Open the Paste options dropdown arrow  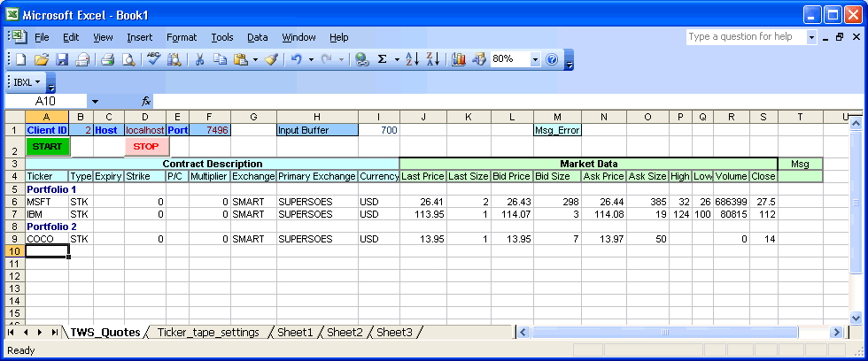(255, 59)
